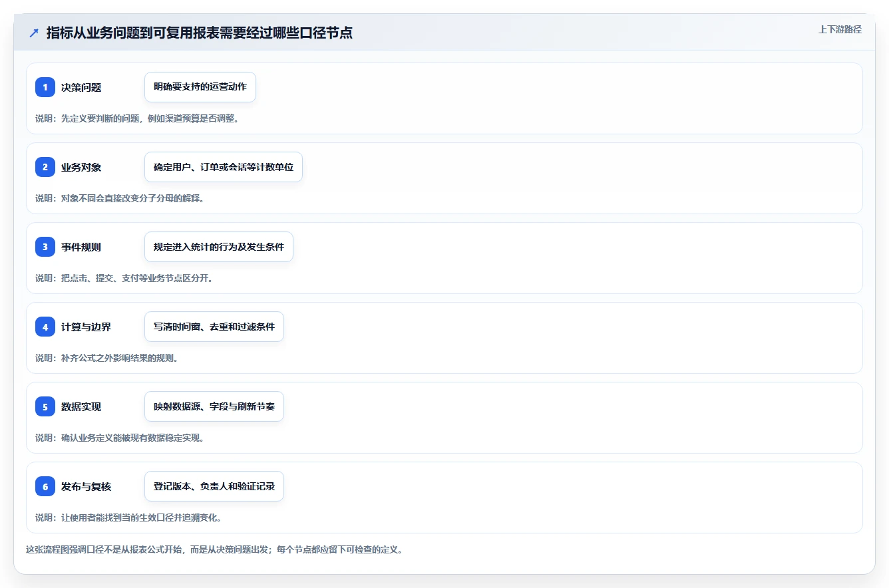889x588 pixels.
Task: Select step number 4 badge
Action: point(45,327)
